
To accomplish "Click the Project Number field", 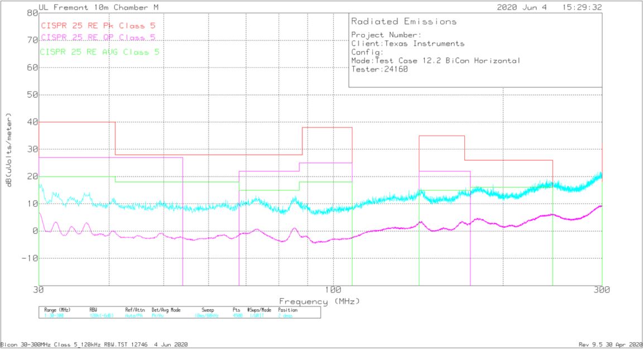I will pos(382,35).
